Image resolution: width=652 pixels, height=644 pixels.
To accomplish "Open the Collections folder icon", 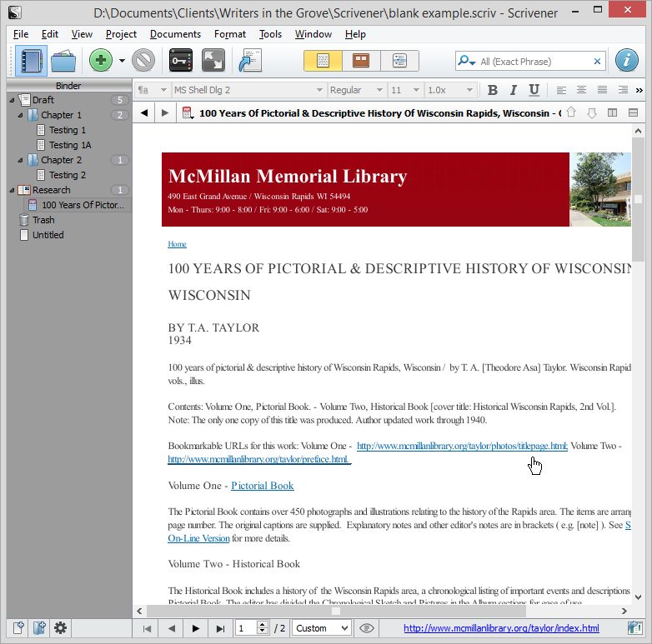I will pos(63,61).
